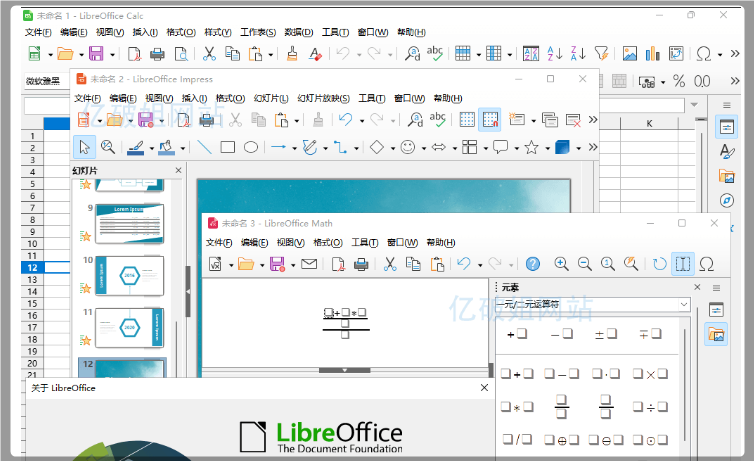
Task: Click Help icon in Math toolbar
Action: 533,263
